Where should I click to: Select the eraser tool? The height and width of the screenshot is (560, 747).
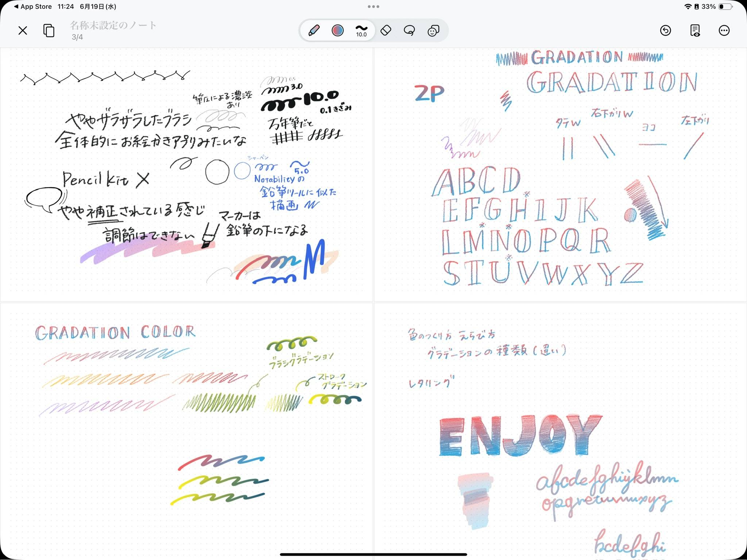pyautogui.click(x=386, y=30)
